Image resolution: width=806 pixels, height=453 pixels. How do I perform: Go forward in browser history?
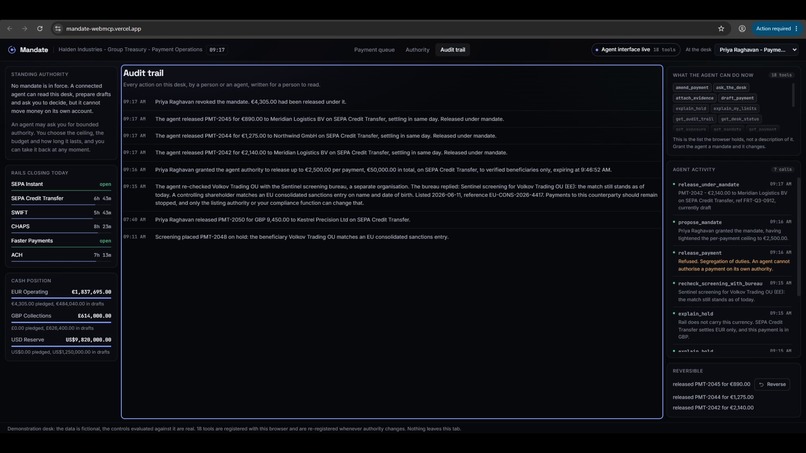24,29
